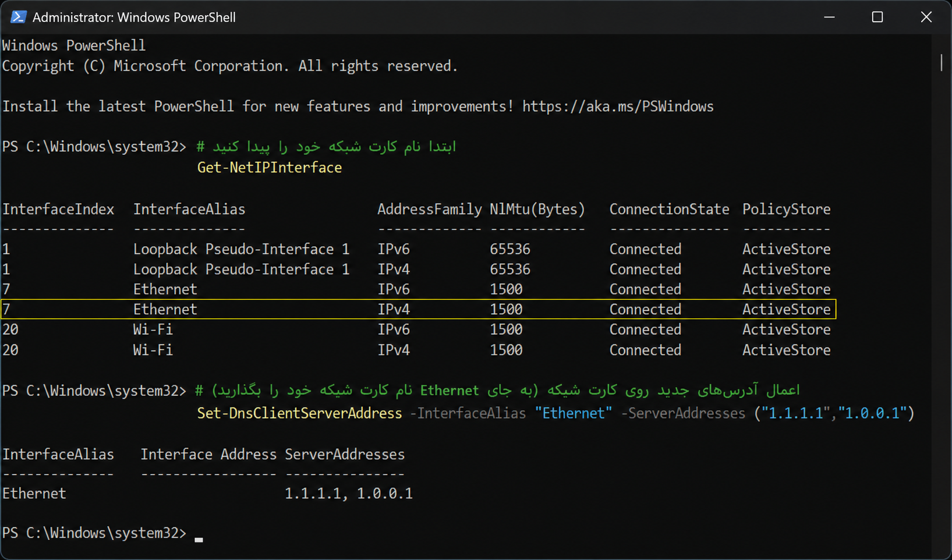Screen dimensions: 952x560
Task: Click the 1500 MTU value in highlighted Ethernet row
Action: coord(506,309)
